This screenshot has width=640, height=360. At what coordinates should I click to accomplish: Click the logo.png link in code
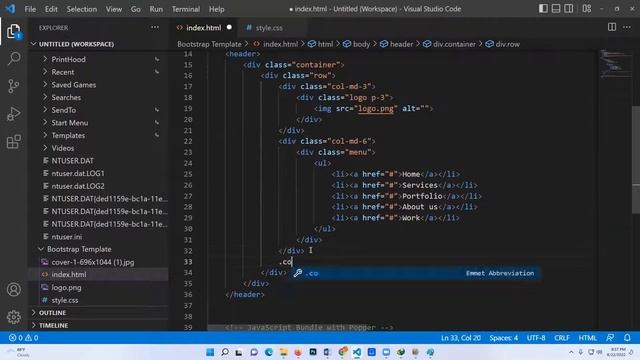376,109
